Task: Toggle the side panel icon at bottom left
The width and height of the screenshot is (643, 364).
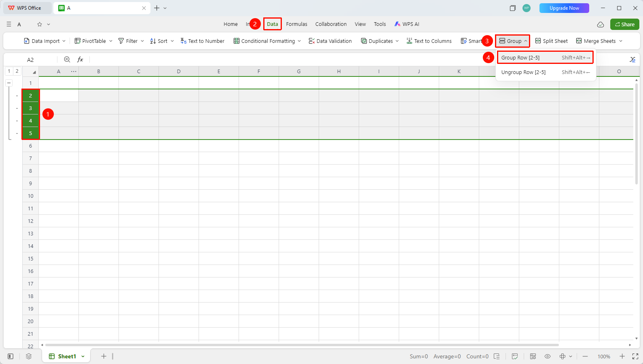Action: tap(11, 356)
